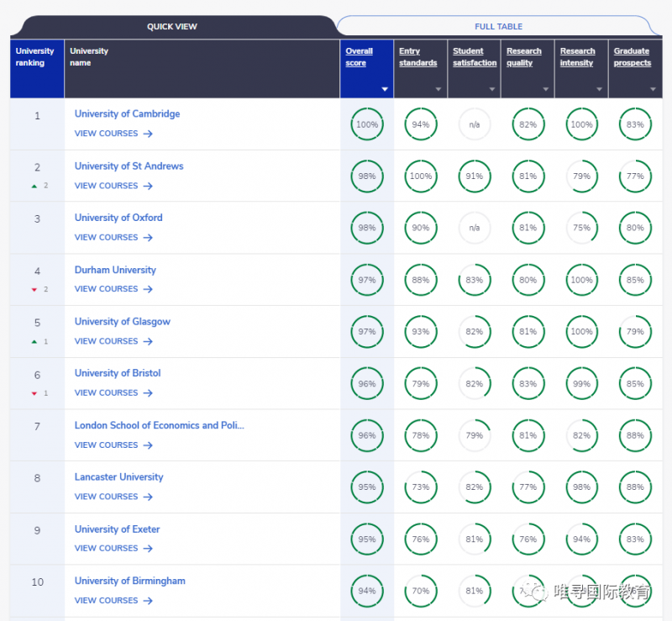Click Lancaster's 98% research intensity circle
The image size is (672, 621).
581,487
